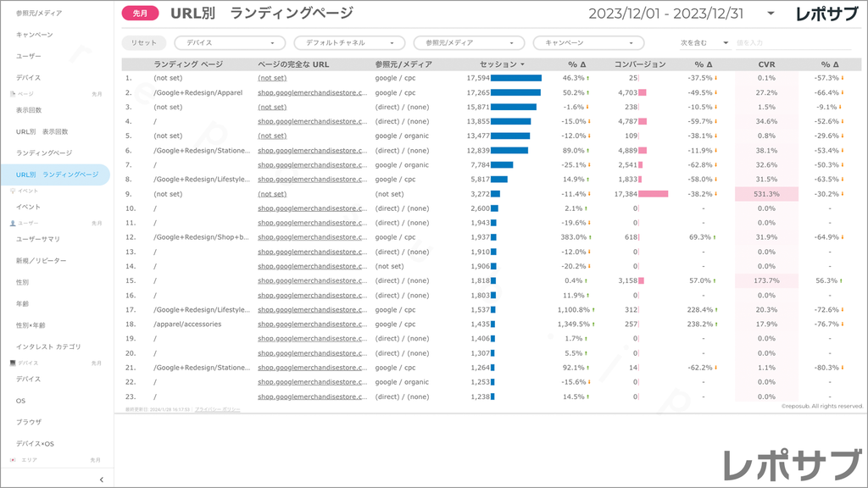Screen dimensions: 868x488
Task: Open the 次を含む match-type dropdown
Action: [x=704, y=42]
